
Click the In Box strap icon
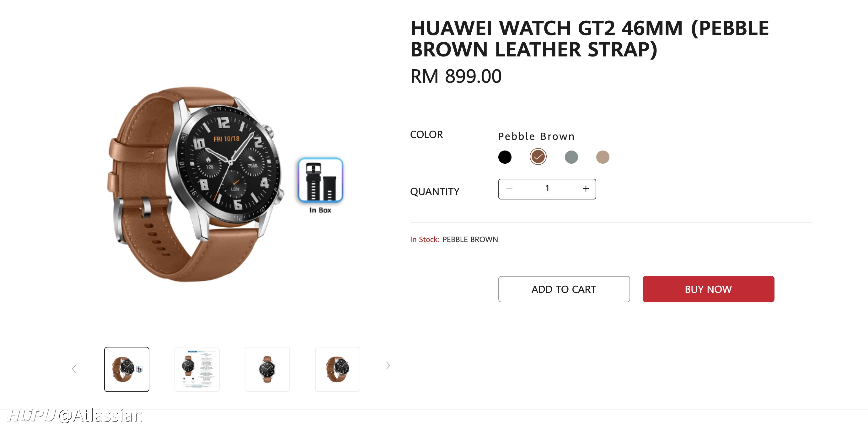pos(320,180)
